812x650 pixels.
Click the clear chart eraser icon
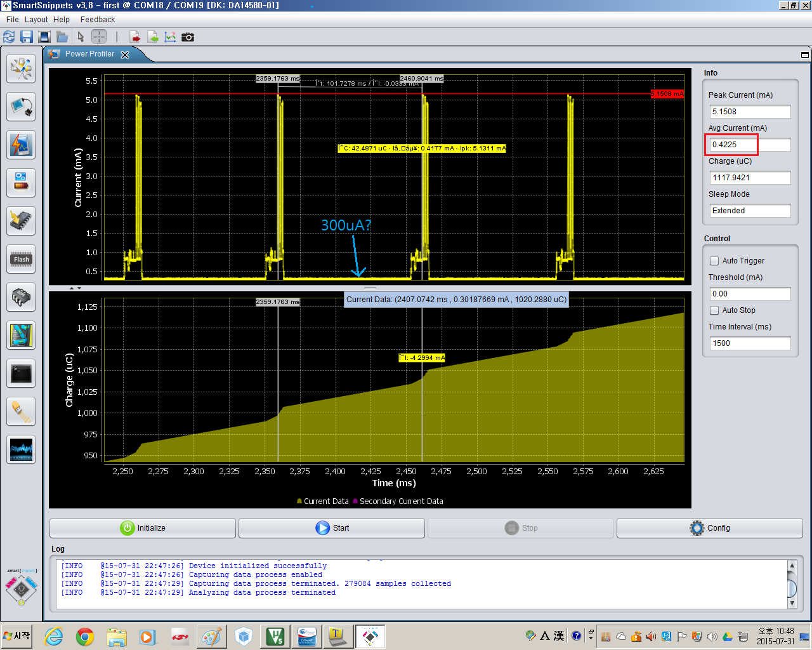coord(170,37)
